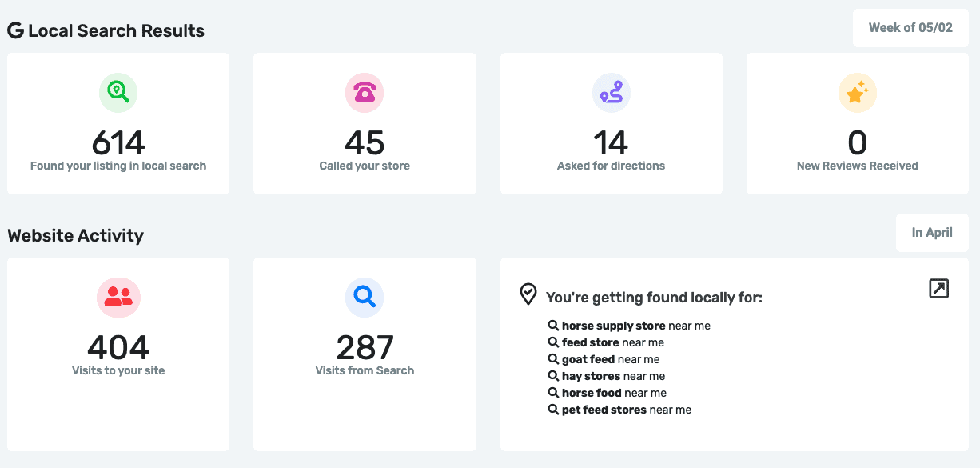Click the red people visitors icon
Viewport: 980px width, 468px height.
[x=118, y=298]
